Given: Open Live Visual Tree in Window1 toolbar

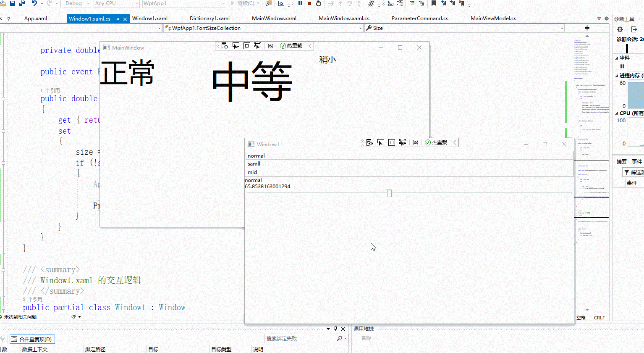Looking at the screenshot, I should click(369, 142).
